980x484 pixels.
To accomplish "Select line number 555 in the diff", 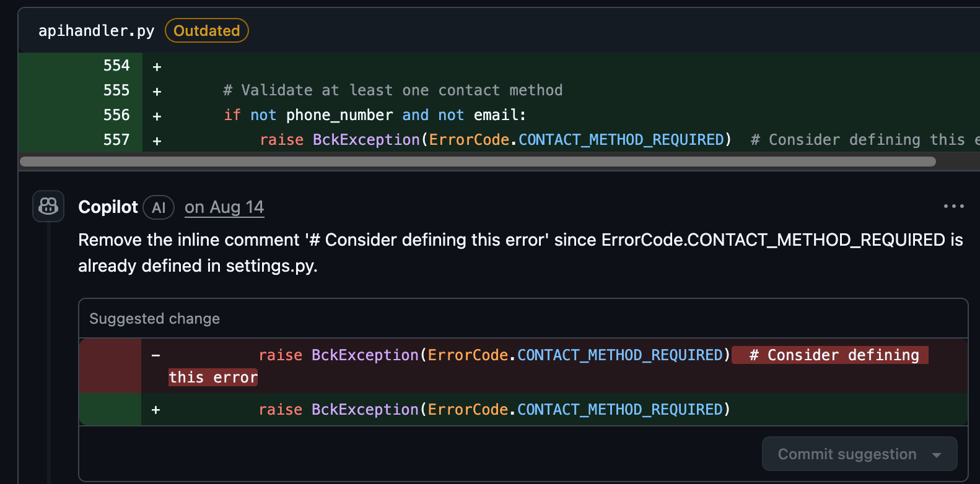I will [116, 90].
